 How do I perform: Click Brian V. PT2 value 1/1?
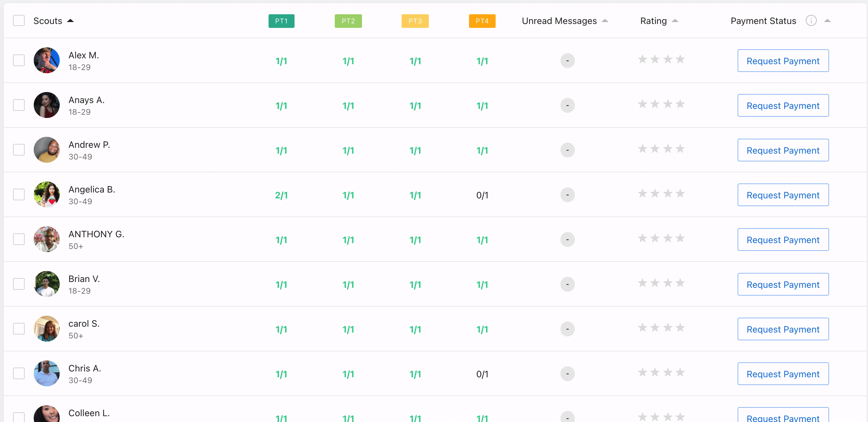coord(348,285)
